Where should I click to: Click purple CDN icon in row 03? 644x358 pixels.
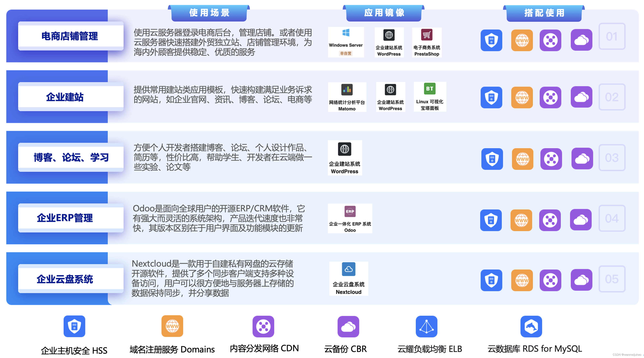[x=551, y=159]
